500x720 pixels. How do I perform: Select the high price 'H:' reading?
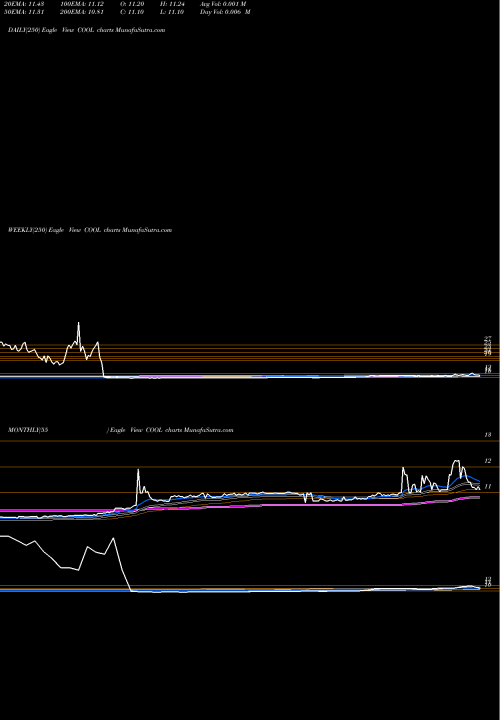click(172, 4)
